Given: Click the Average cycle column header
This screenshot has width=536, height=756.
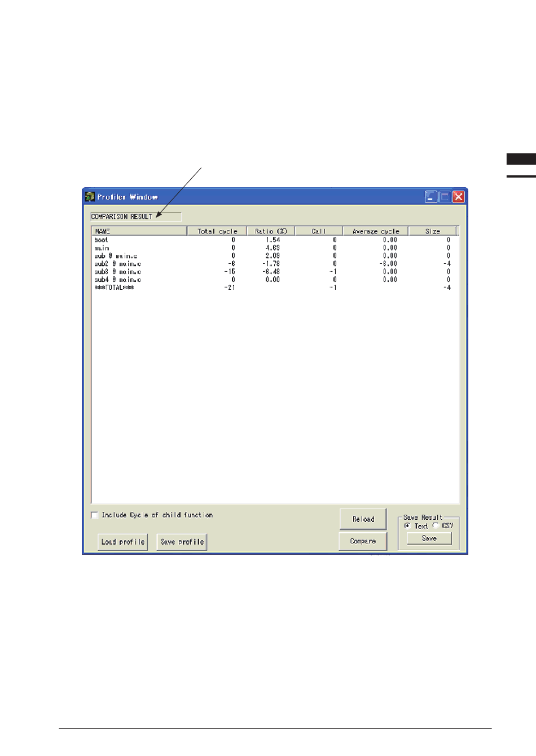Looking at the screenshot, I should 376,231.
